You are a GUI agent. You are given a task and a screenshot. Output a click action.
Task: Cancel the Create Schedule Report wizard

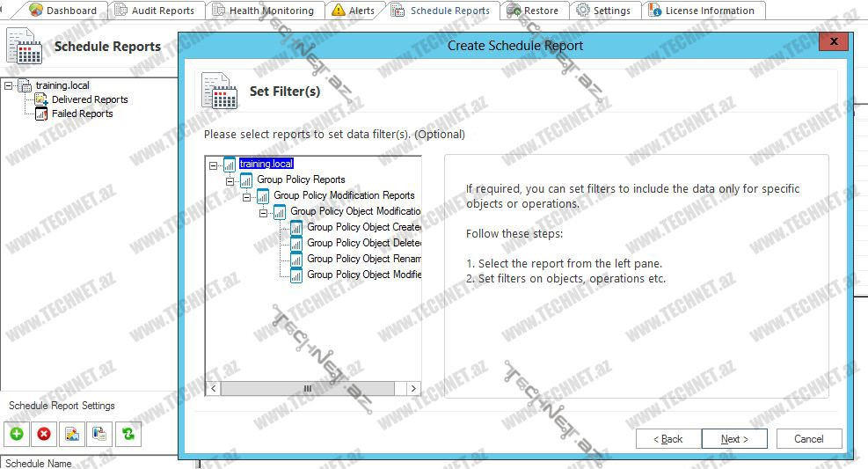point(808,438)
